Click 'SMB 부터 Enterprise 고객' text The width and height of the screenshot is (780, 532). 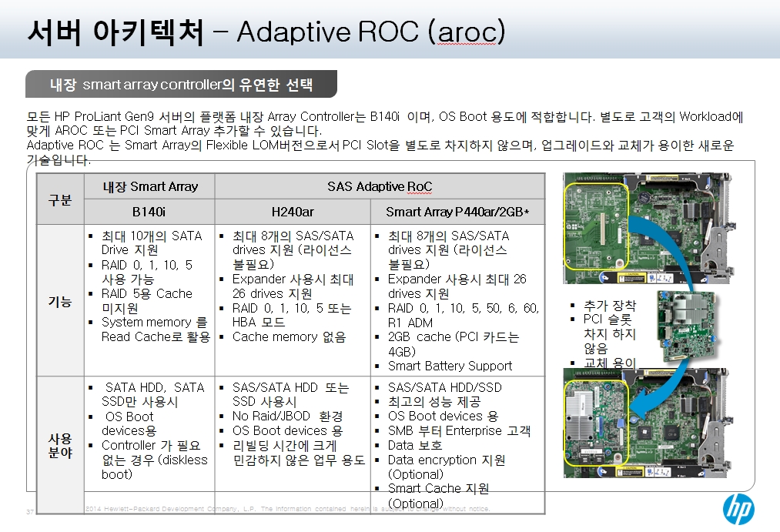click(459, 430)
